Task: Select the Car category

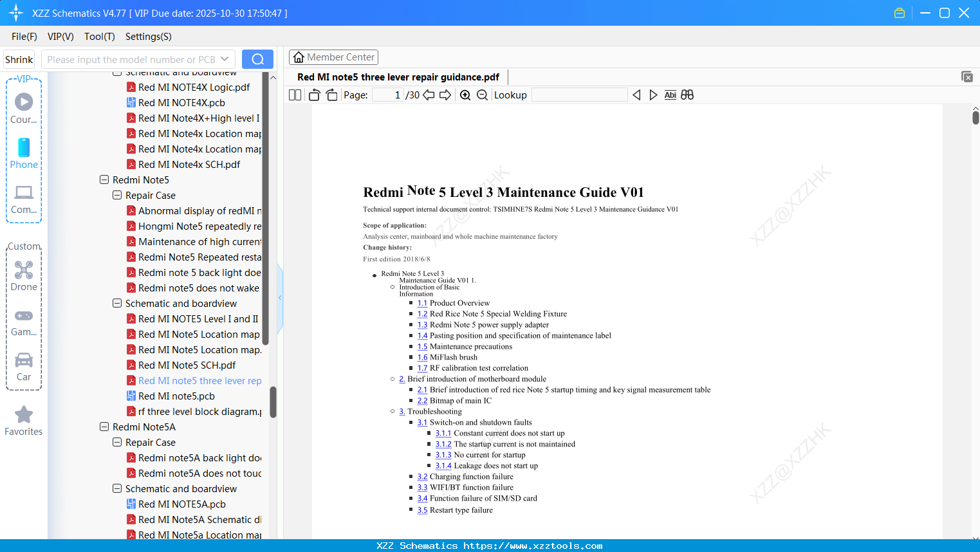Action: [24, 367]
